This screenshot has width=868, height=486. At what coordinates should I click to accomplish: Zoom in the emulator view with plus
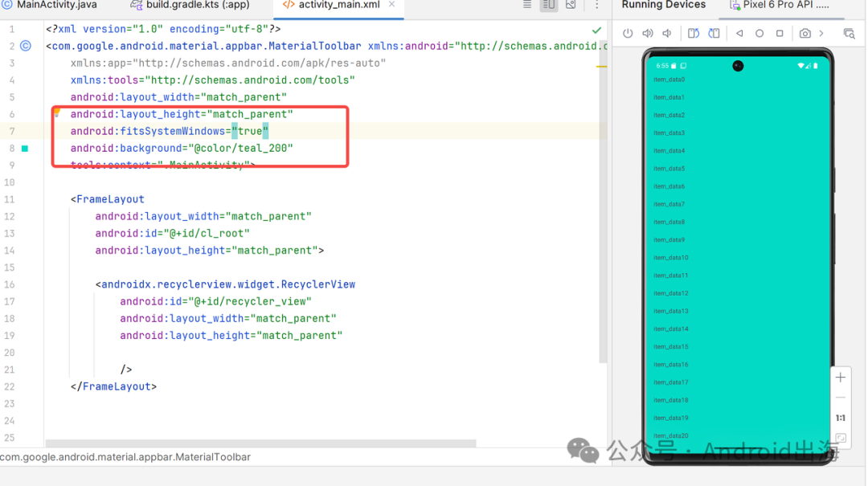[841, 378]
